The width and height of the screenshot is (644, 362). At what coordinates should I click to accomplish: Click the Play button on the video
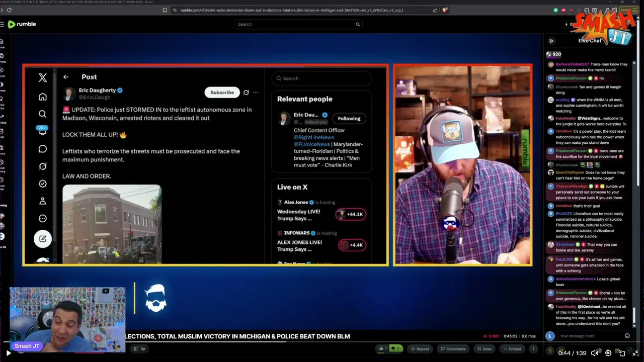pyautogui.click(x=8, y=353)
